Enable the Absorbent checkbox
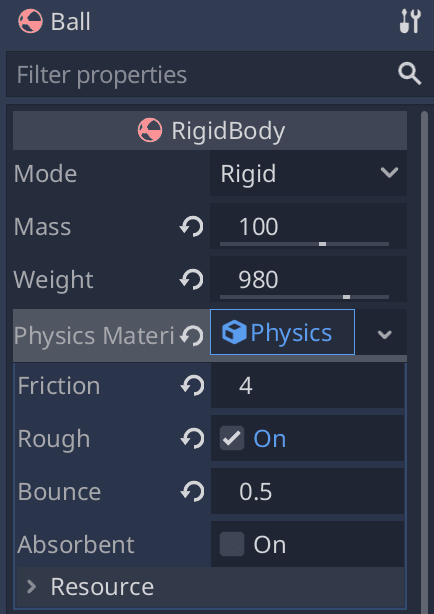 pos(232,544)
